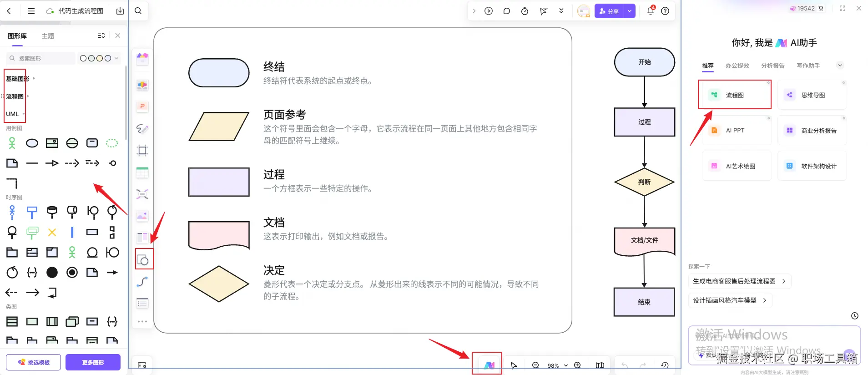Select the green actor shape under 用例图

point(12,143)
